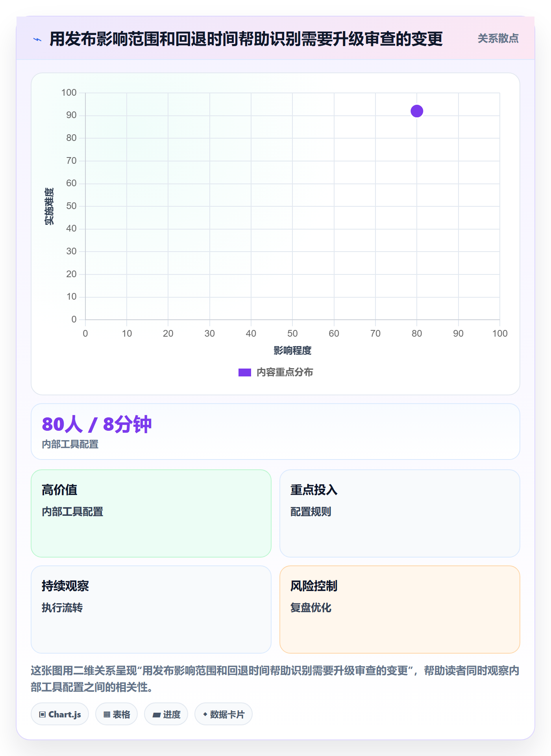Select the 表格 tag chip
Viewport: 551px width, 756px height.
(116, 714)
